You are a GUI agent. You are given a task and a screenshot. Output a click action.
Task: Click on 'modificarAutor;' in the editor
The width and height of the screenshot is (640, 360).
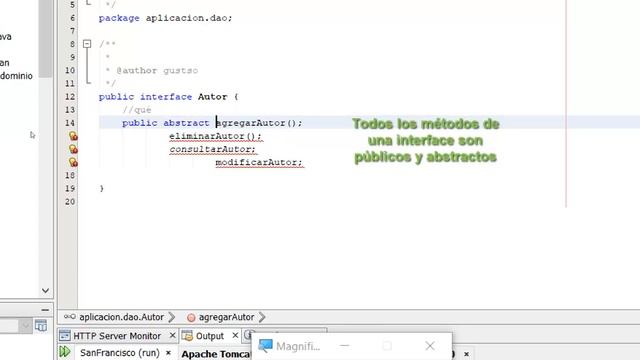(259, 162)
